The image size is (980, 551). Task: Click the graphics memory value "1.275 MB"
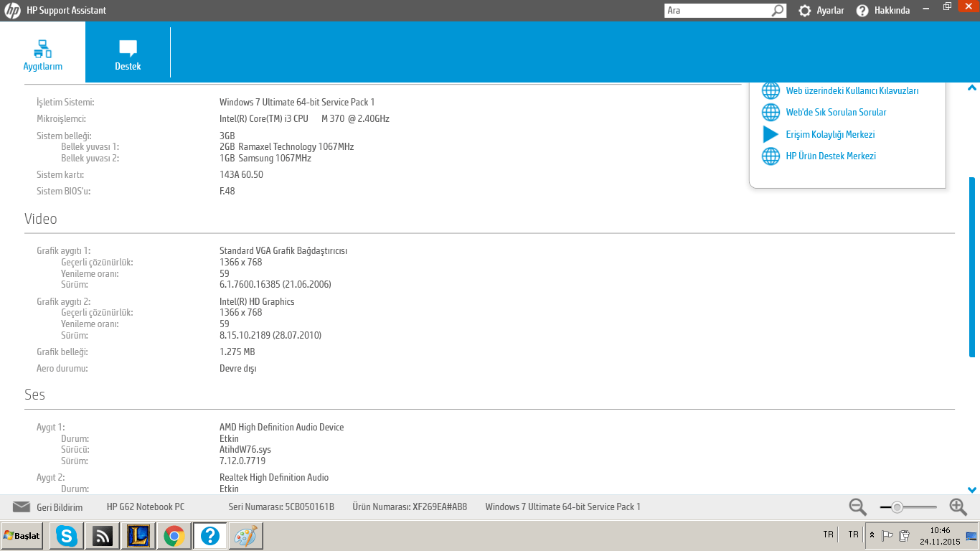[237, 352]
